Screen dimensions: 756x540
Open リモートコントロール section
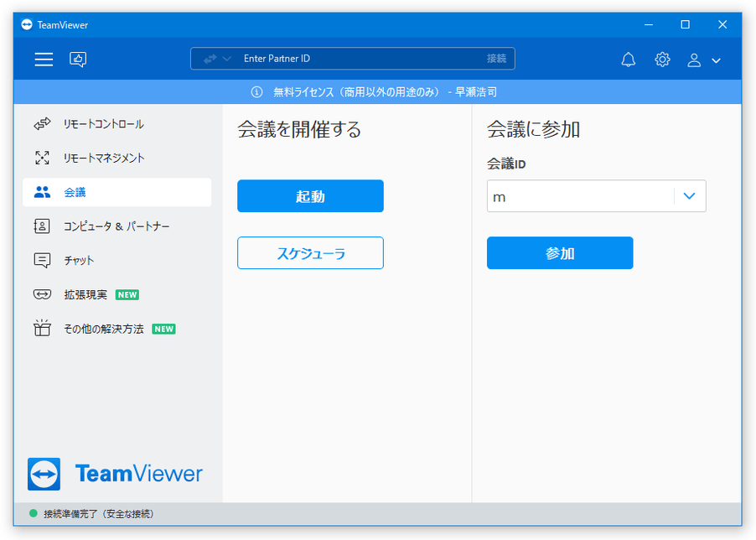[x=117, y=124]
